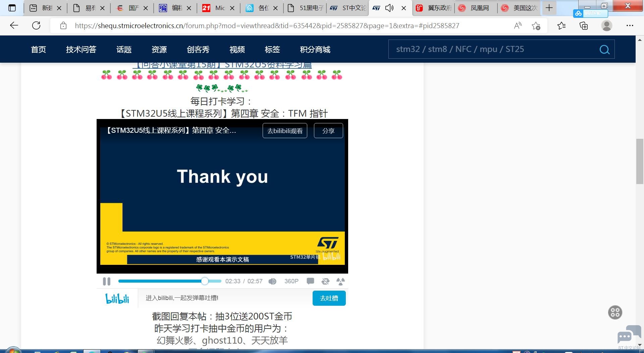This screenshot has width=644, height=353.
Task: Close the active ST tab
Action: 404,8
